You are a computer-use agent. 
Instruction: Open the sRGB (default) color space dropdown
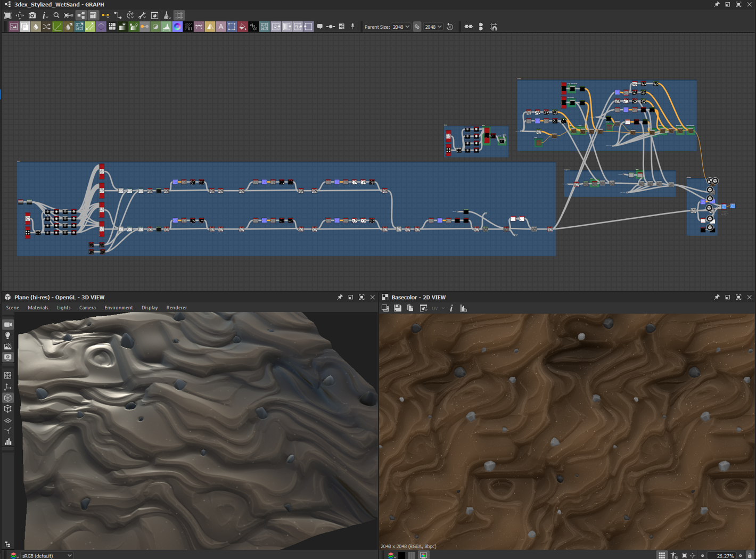tap(46, 555)
